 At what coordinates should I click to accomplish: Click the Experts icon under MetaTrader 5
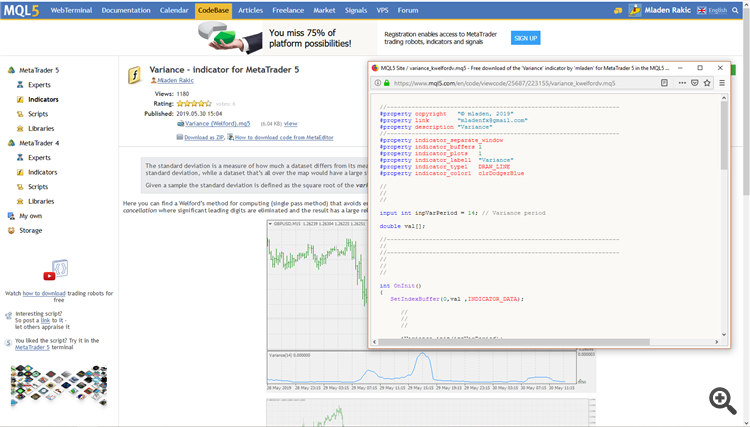[x=20, y=85]
